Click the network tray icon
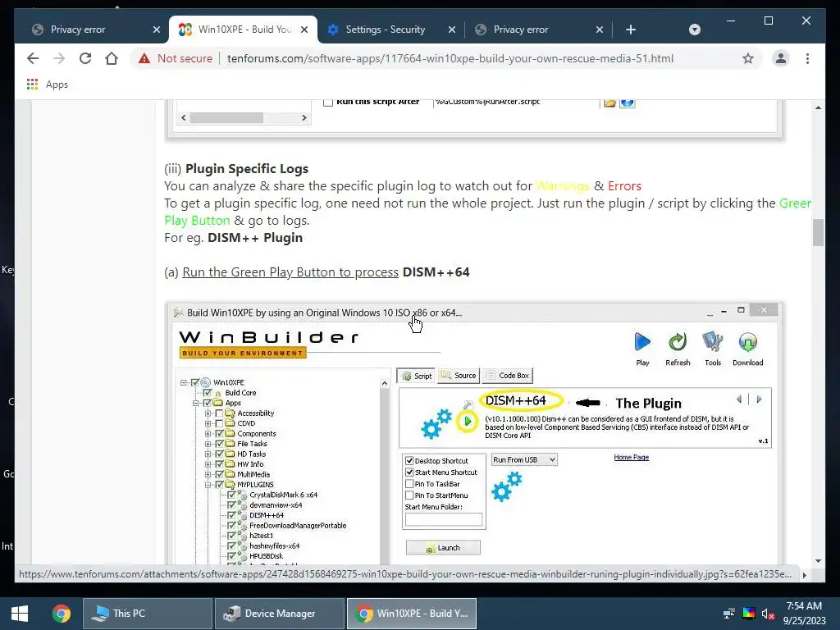Screen dimensions: 840x630 pyautogui.click(x=728, y=614)
